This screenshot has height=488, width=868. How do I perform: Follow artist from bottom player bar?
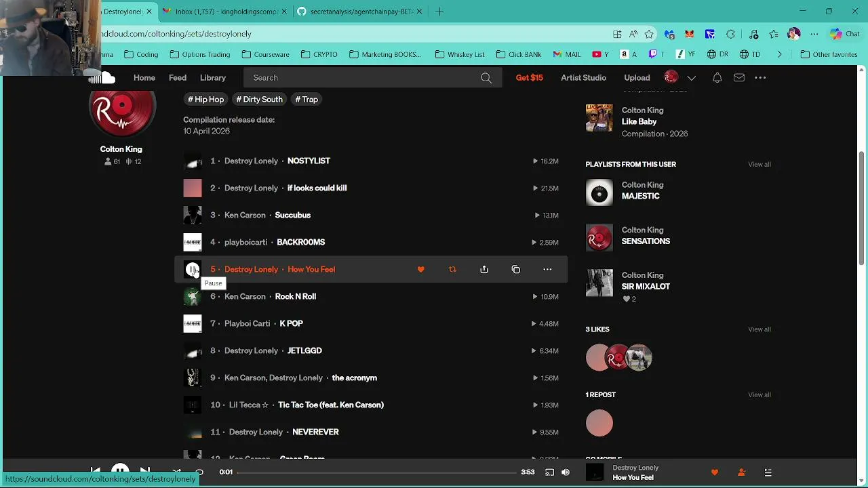741,472
